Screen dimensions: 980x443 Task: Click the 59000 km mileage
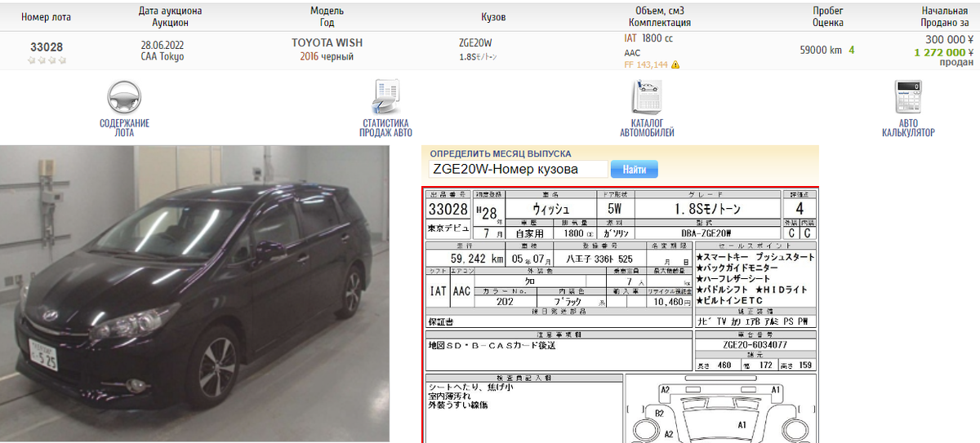point(821,50)
